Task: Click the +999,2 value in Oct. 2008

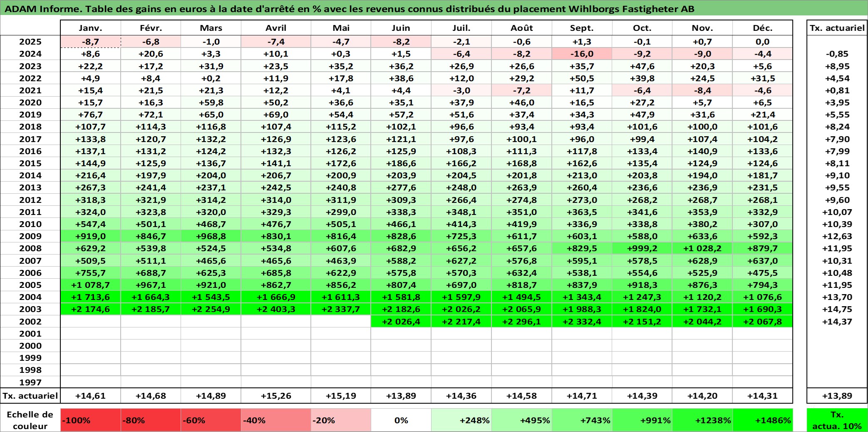Action: click(x=642, y=248)
